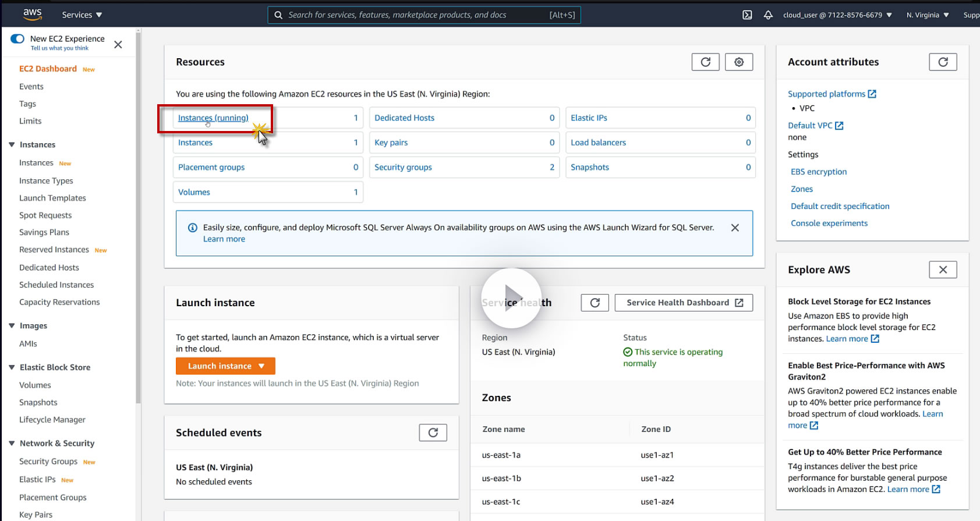This screenshot has width=980, height=521.
Task: Collapse the Instances sidebar section
Action: coord(12,144)
